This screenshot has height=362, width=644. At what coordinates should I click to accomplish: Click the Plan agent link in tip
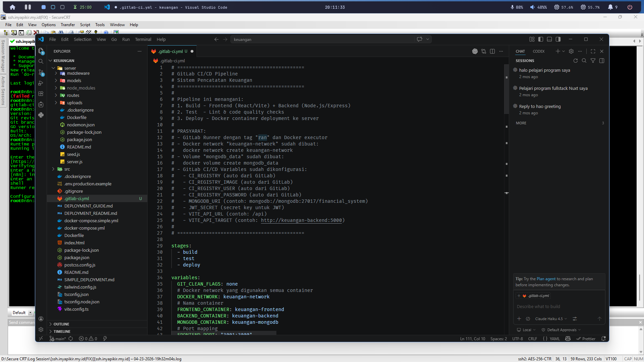pos(546,279)
